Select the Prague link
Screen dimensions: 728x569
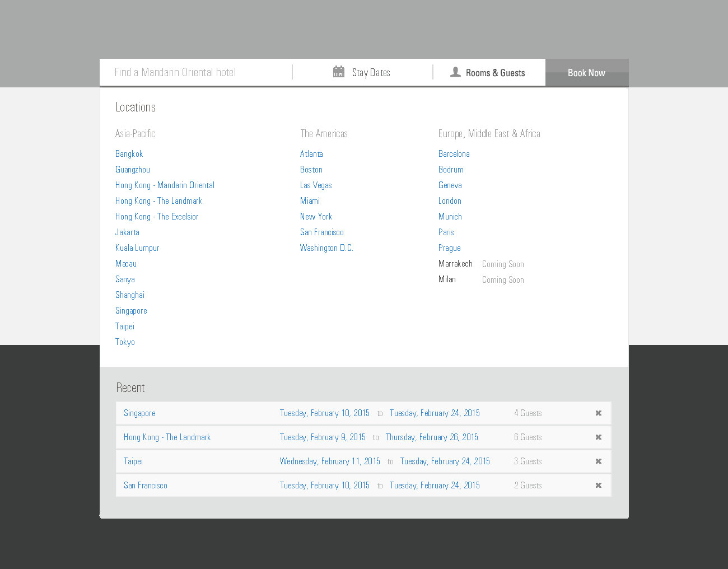450,248
